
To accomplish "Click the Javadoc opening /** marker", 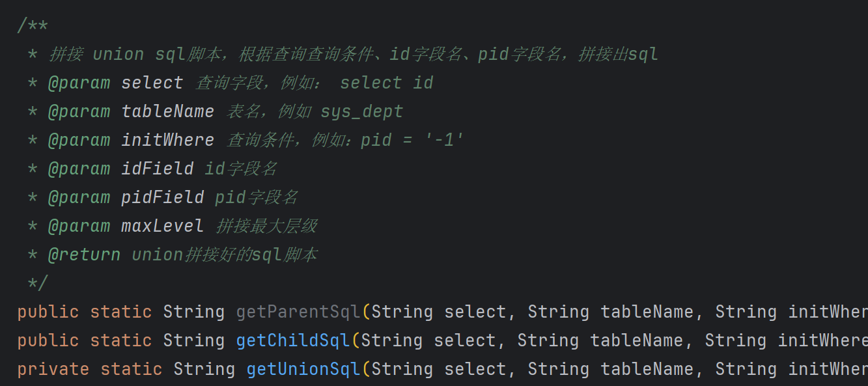I will tap(33, 25).
